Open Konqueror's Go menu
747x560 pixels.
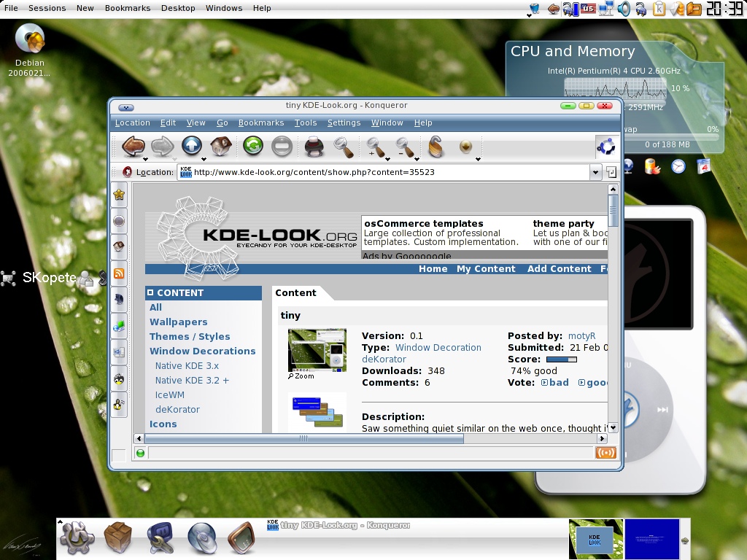(x=222, y=122)
